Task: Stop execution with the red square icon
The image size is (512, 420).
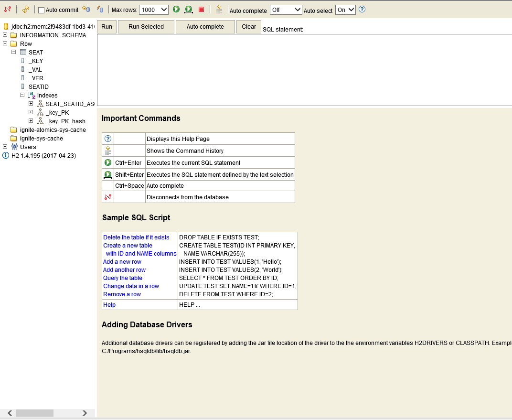Action: tap(201, 10)
